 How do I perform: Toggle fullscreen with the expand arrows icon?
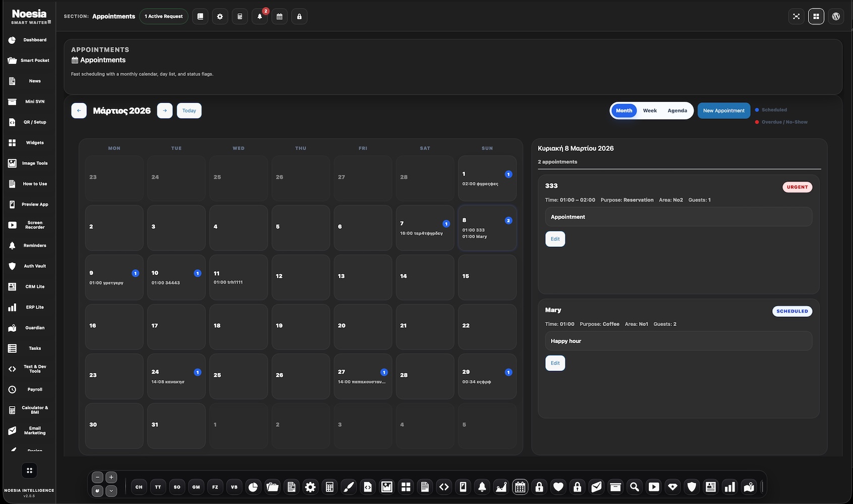coord(797,17)
